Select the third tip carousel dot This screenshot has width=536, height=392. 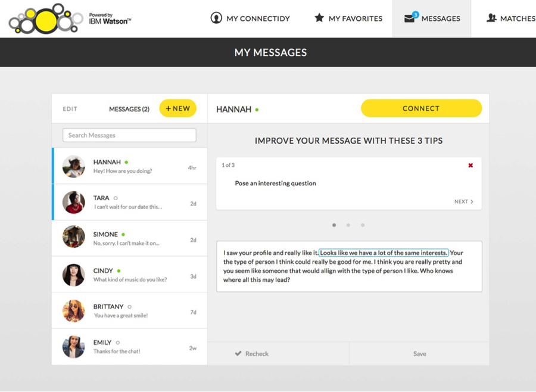[x=363, y=225]
